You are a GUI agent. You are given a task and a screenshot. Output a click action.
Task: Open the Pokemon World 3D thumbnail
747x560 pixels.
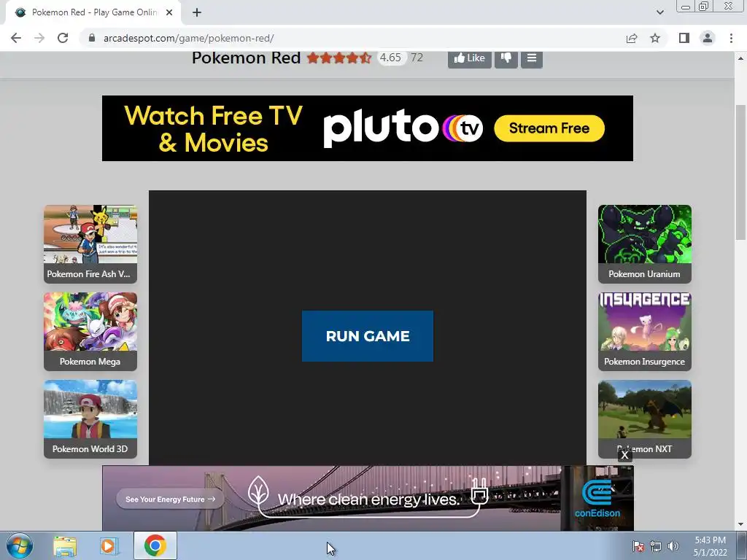(x=90, y=419)
